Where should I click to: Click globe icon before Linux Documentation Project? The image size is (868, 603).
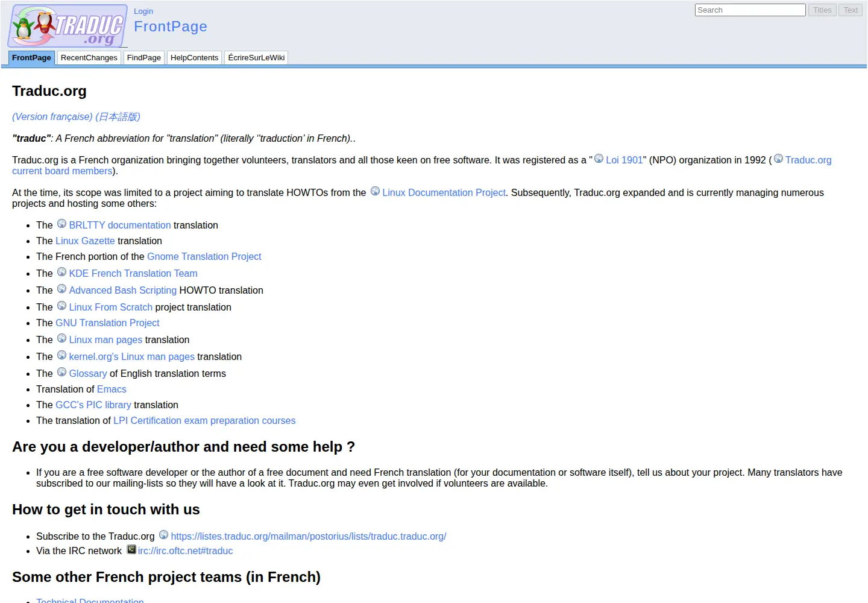(375, 191)
